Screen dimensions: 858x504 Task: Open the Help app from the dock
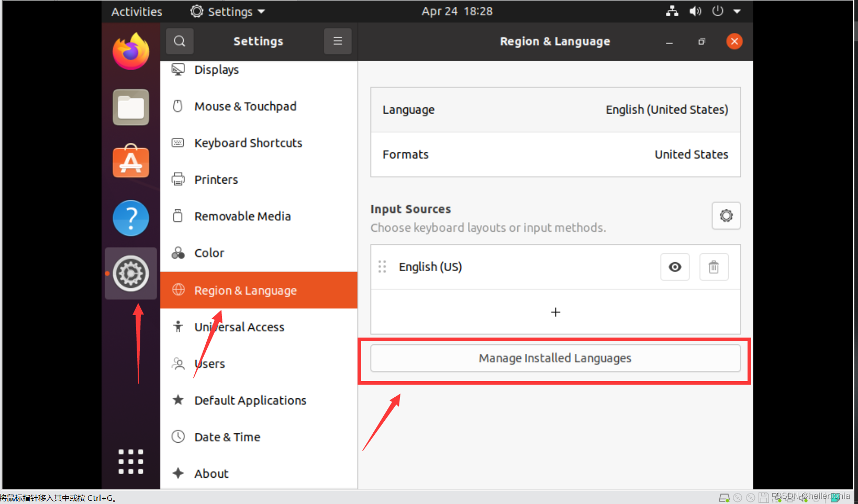[130, 218]
